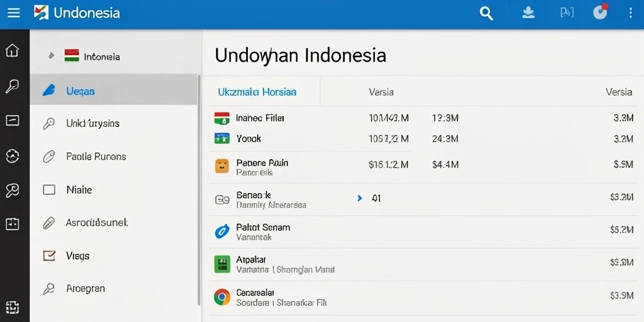644x322 pixels.
Task: Click the Undoyhan Indonesia page title
Action: (x=300, y=55)
